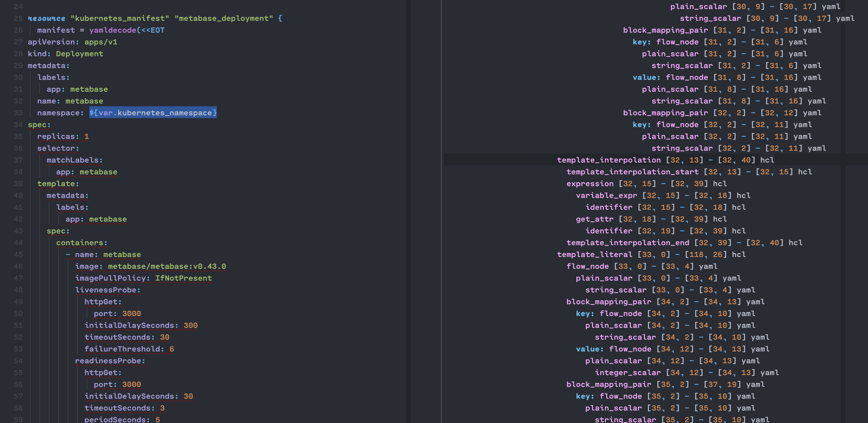
Task: Click image: metabase/metabase:v0.43.0 value
Action: pos(167,266)
